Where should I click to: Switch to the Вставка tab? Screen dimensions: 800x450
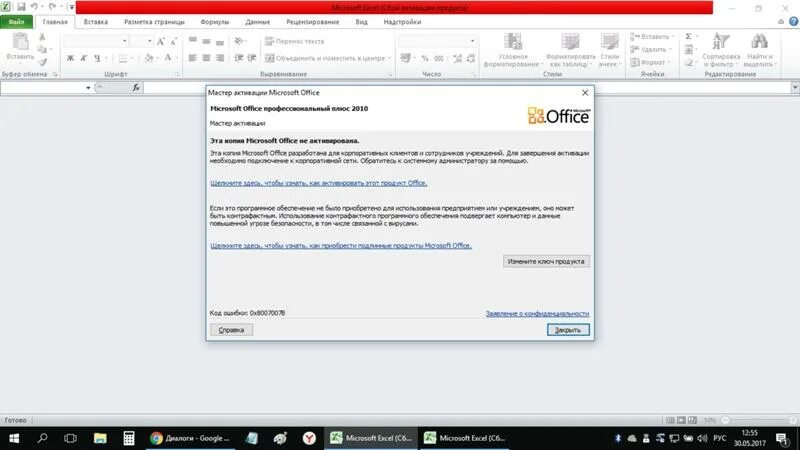(x=95, y=22)
